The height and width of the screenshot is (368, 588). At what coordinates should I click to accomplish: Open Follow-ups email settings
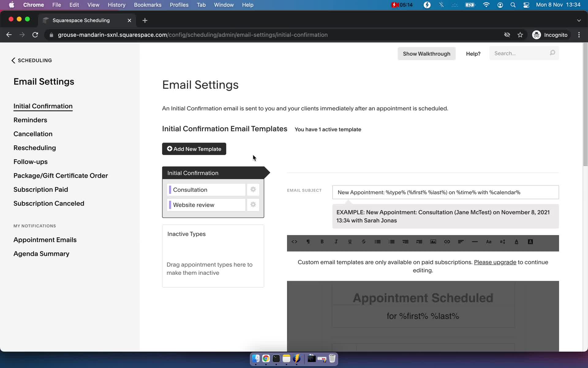[x=31, y=162]
